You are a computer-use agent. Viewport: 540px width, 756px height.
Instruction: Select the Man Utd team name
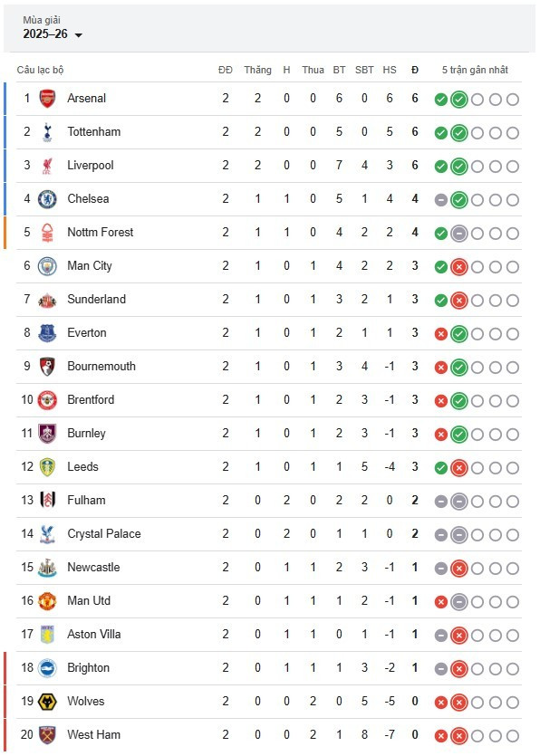[x=89, y=601]
